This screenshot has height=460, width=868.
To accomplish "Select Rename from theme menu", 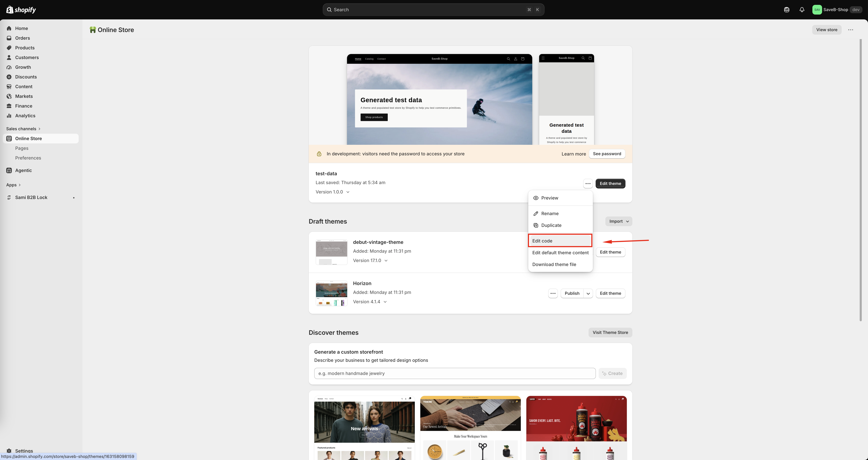I will pyautogui.click(x=560, y=214).
